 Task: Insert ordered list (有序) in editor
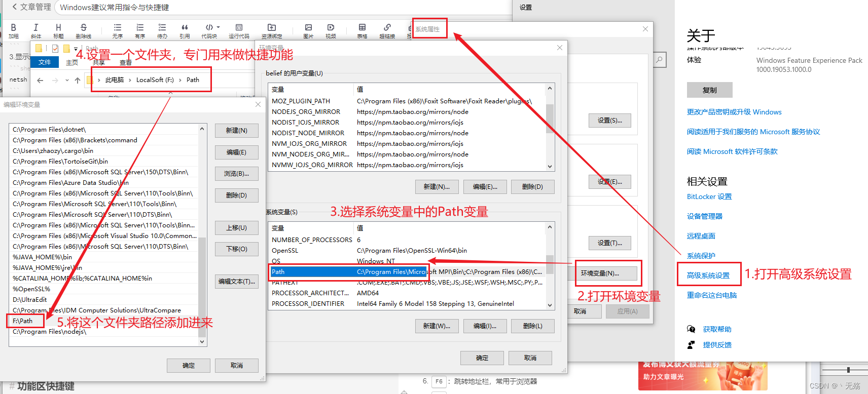pos(140,30)
